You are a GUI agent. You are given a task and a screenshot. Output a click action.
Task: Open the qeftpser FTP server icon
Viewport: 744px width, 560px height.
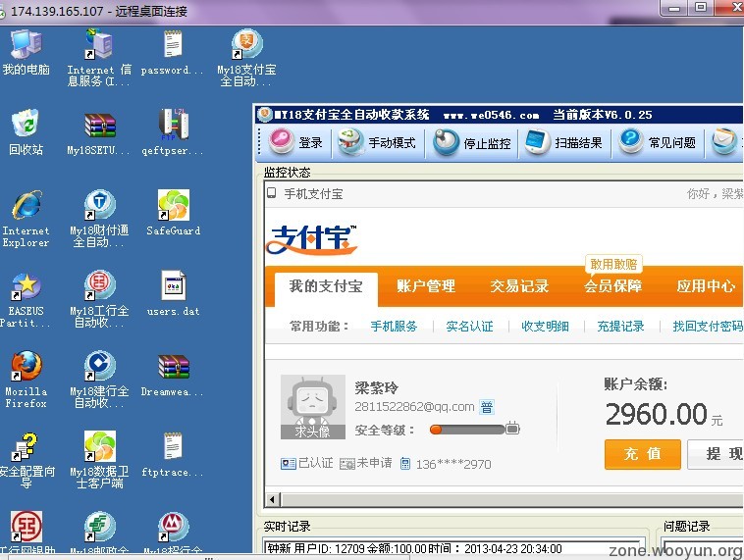[x=173, y=132]
